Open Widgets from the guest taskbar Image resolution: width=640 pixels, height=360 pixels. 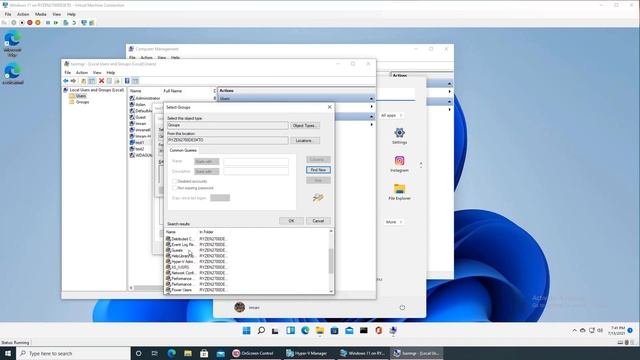[290, 331]
